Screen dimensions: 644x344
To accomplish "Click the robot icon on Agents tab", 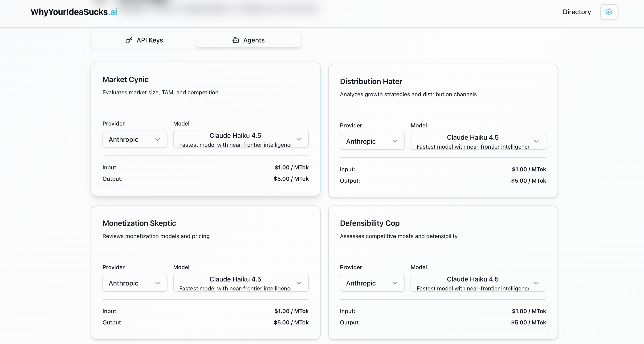I will (236, 40).
